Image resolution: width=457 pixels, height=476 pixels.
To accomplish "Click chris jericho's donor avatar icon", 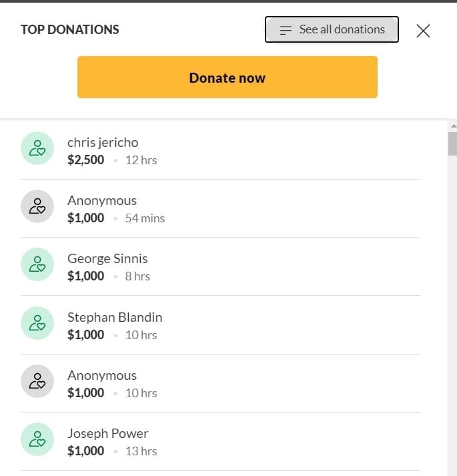I will coord(37,148).
